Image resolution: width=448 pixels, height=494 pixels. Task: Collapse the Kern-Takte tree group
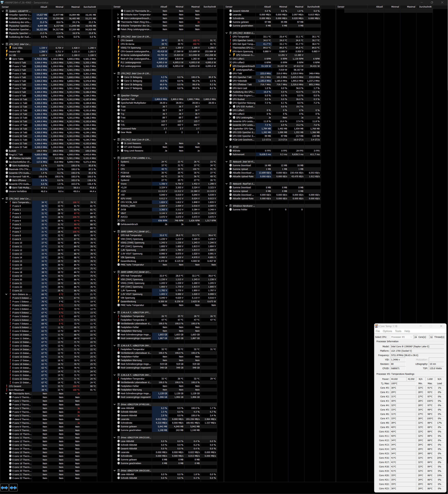pyautogui.click(x=6, y=59)
